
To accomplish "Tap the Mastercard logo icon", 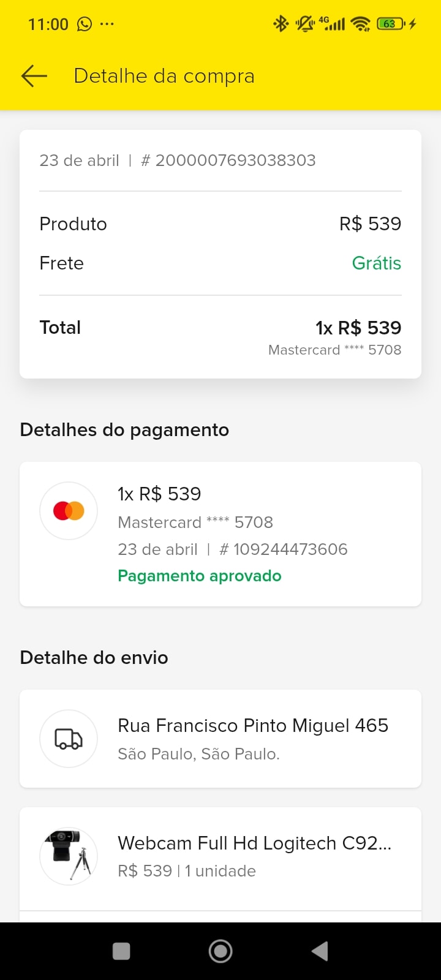I will [69, 511].
